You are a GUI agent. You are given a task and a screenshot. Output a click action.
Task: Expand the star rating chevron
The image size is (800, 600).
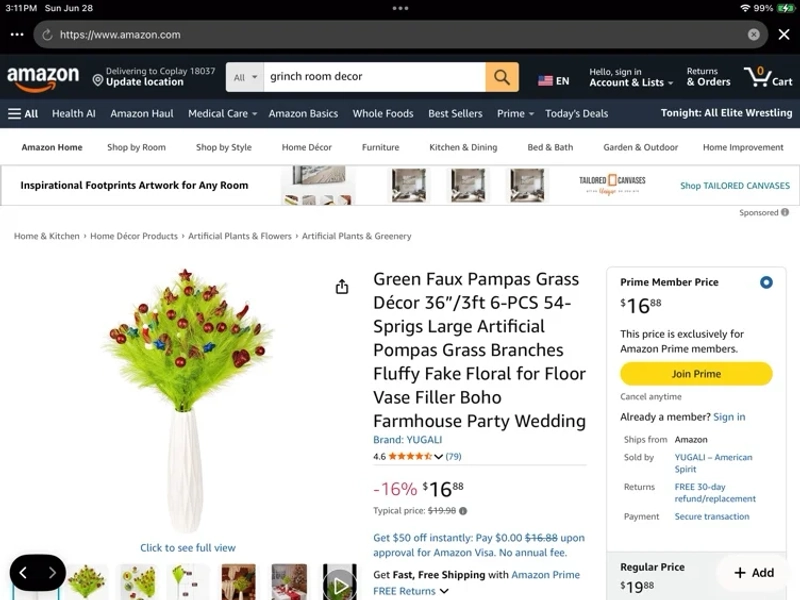(438, 457)
